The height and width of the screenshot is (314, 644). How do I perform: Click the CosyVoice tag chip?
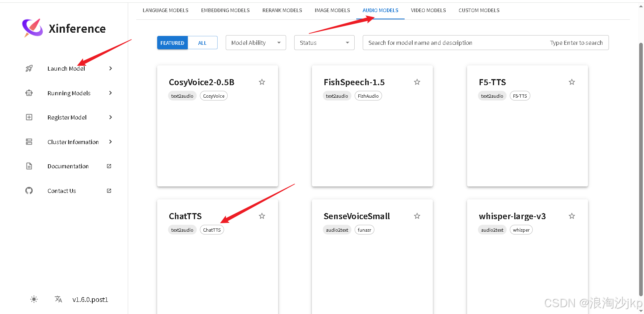(x=214, y=96)
